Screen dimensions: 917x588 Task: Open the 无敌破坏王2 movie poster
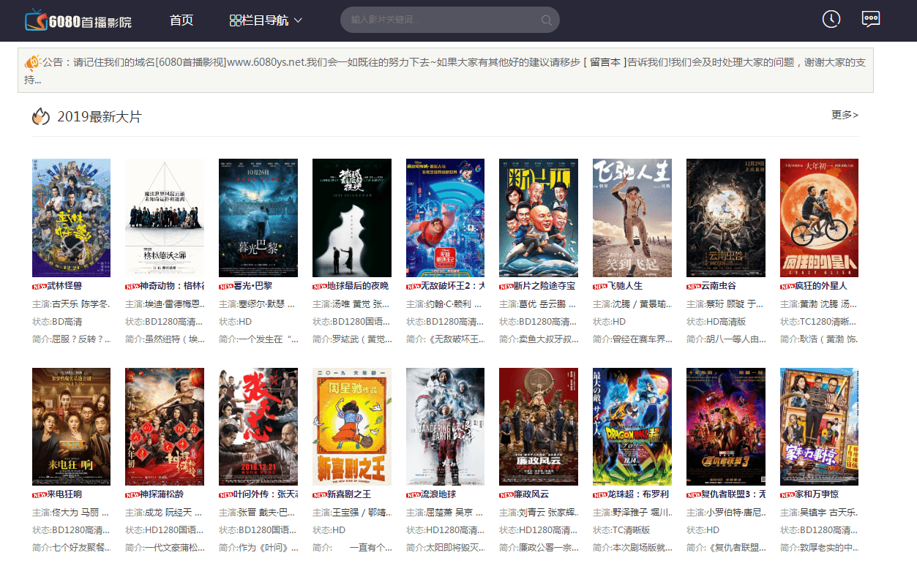click(445, 218)
